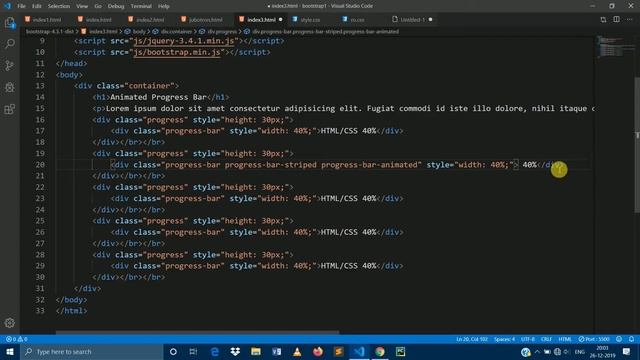Open the Edit menu
The width and height of the screenshot is (640, 360).
tap(37, 6)
